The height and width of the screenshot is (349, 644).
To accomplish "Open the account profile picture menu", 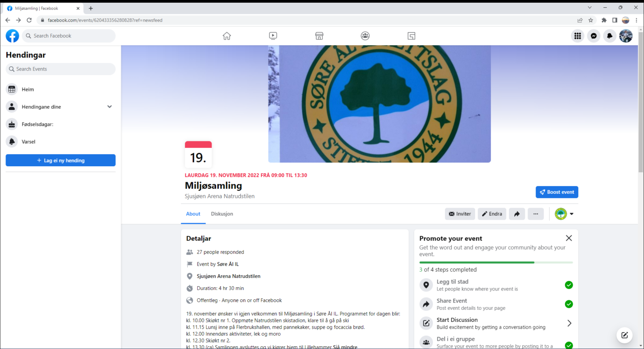I will [626, 36].
